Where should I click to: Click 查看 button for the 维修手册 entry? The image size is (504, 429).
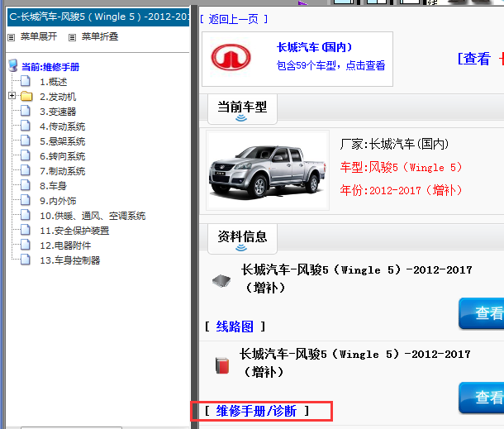point(481,398)
